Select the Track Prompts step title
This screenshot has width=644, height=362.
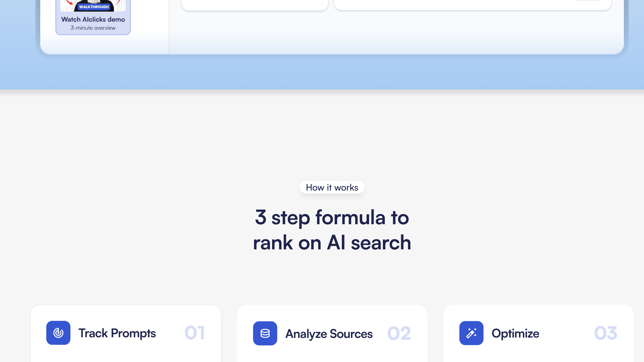[x=117, y=333]
